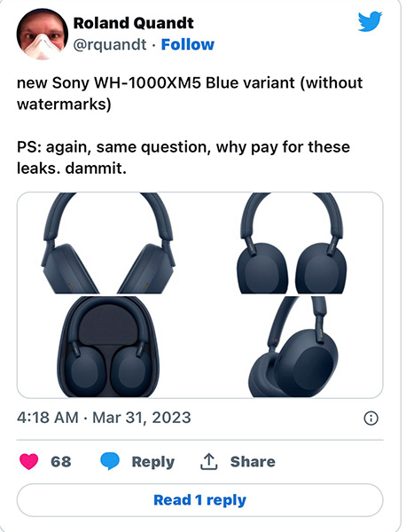Open the Read 1 reply button
Screen dimensions: 406x532
pyautogui.click(x=199, y=500)
